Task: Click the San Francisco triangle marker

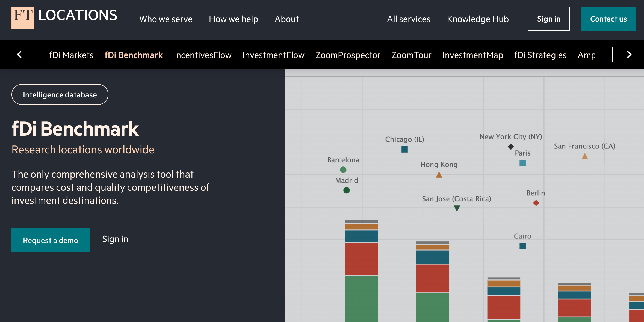Action: [584, 156]
